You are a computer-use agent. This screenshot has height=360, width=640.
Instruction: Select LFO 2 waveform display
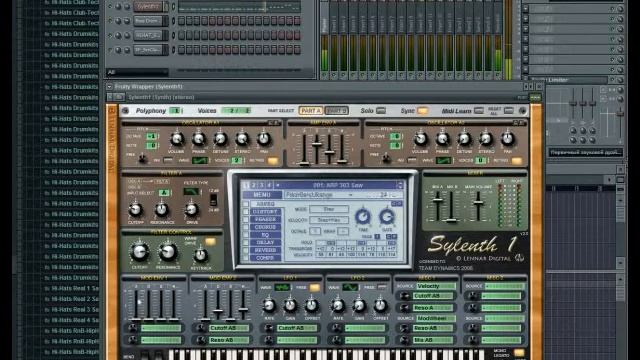350,287
